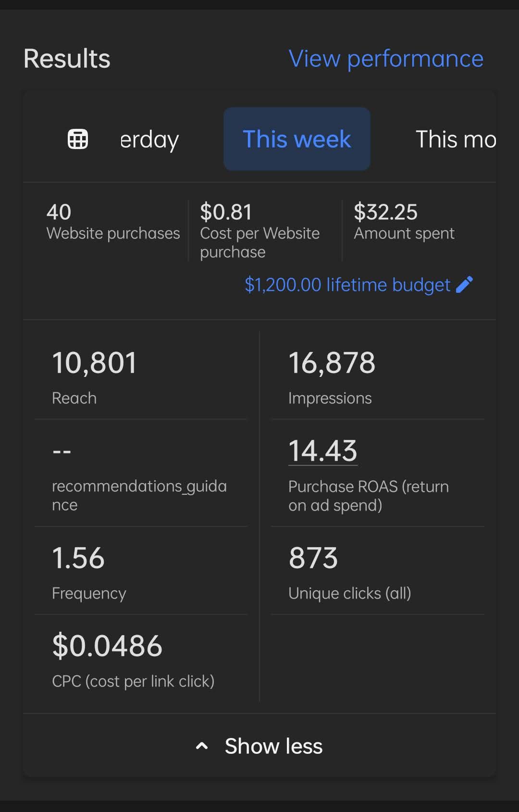Select the This week tab

pyautogui.click(x=297, y=139)
